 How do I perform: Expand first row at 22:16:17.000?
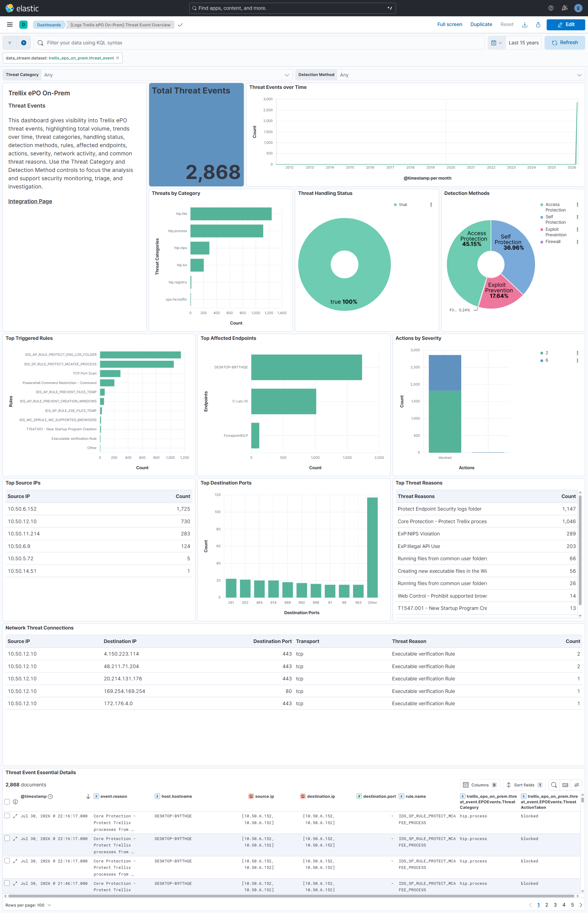(15, 816)
